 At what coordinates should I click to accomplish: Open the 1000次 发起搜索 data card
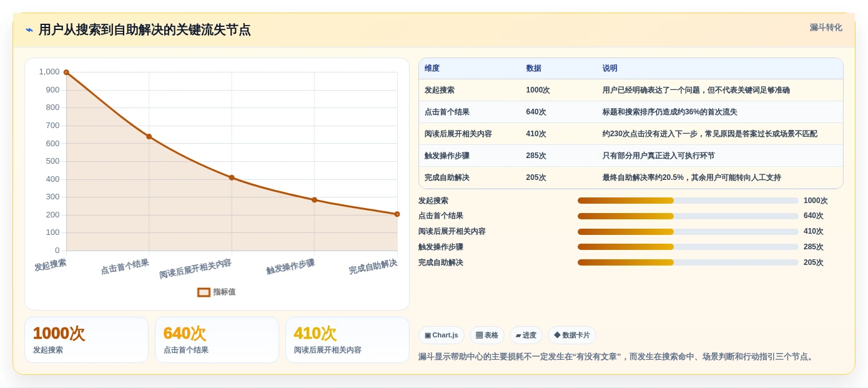[86, 340]
